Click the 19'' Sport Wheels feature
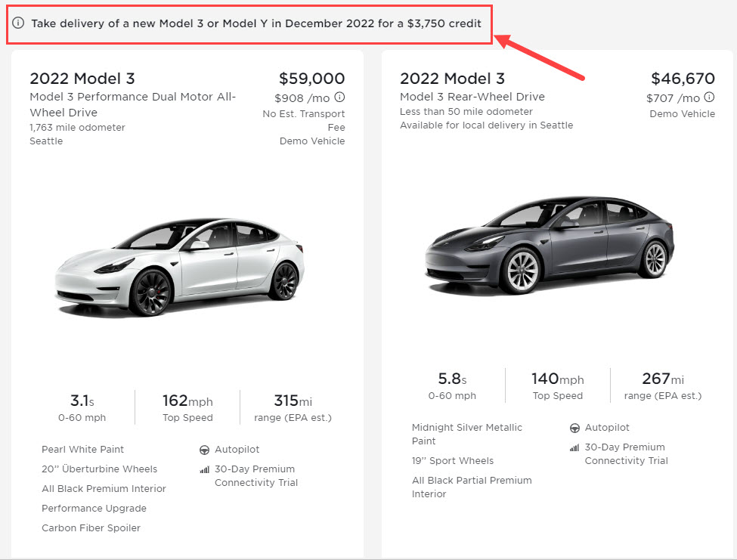The image size is (737, 560). click(x=453, y=461)
